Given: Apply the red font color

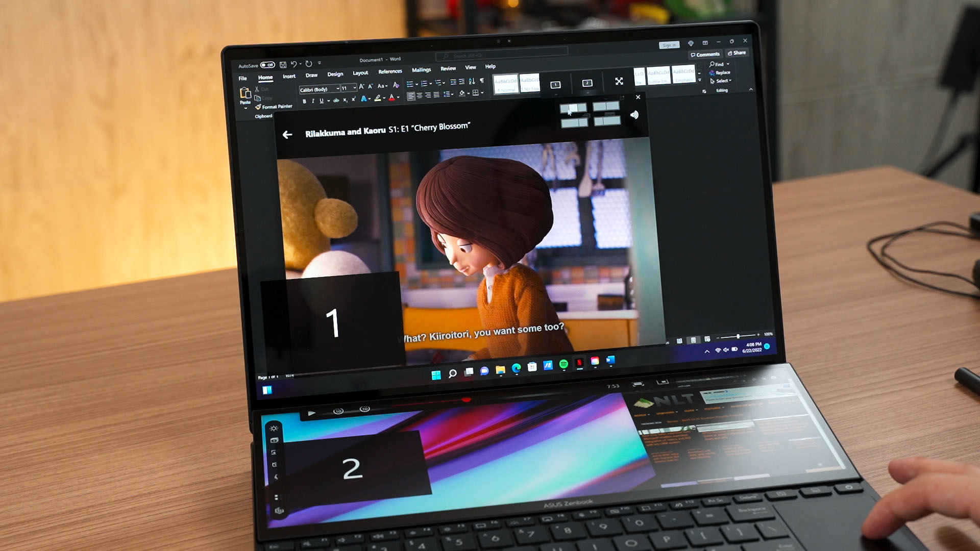Looking at the screenshot, I should (392, 97).
